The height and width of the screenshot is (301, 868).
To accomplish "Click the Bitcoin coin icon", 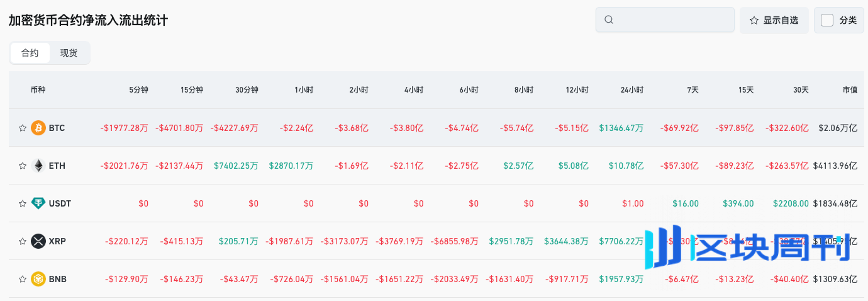I will 38,128.
